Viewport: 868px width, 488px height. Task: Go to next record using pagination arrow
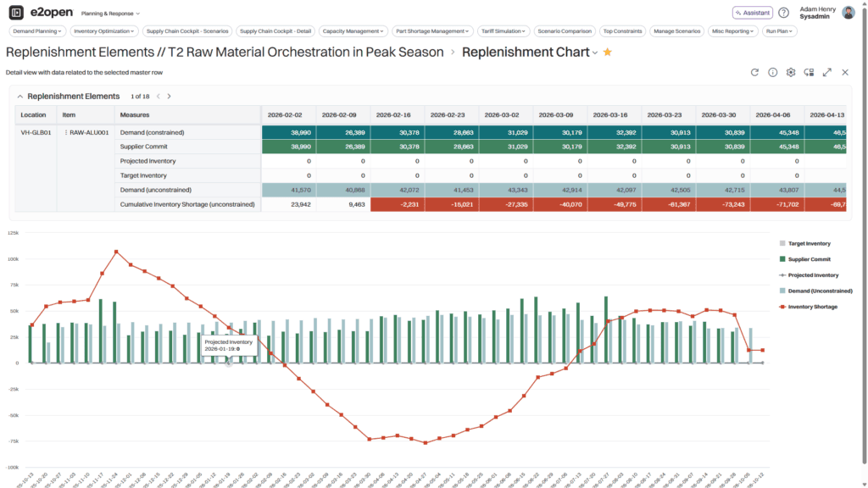168,97
